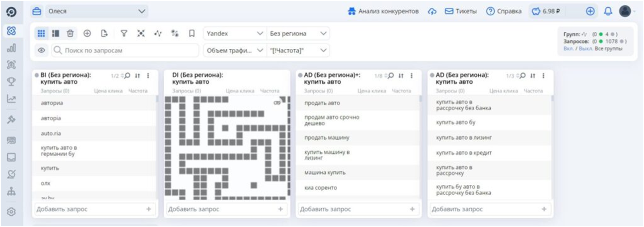Click the Вкл. link to enable all groups
Viewport: 644px width, 227px height.
pos(568,49)
